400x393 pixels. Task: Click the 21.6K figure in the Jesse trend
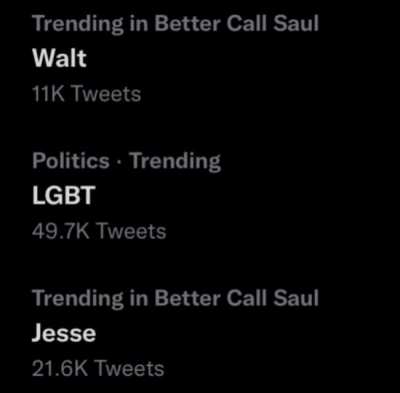tap(60, 368)
